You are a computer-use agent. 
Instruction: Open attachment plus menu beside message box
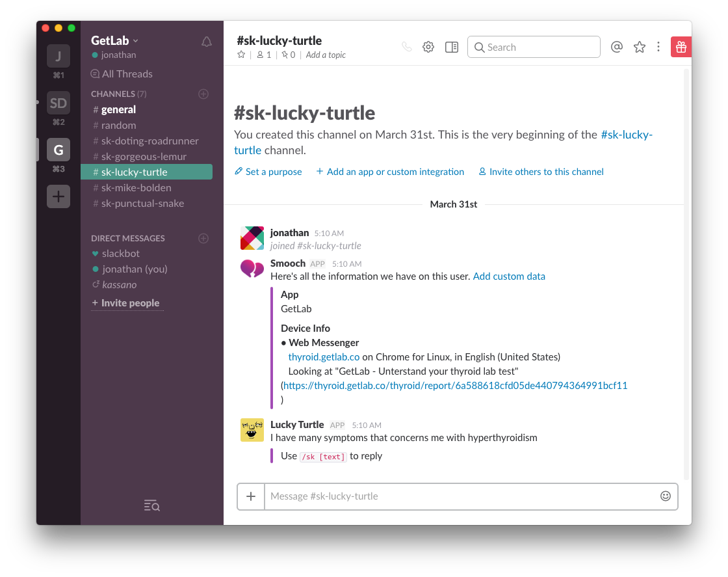pyautogui.click(x=251, y=496)
